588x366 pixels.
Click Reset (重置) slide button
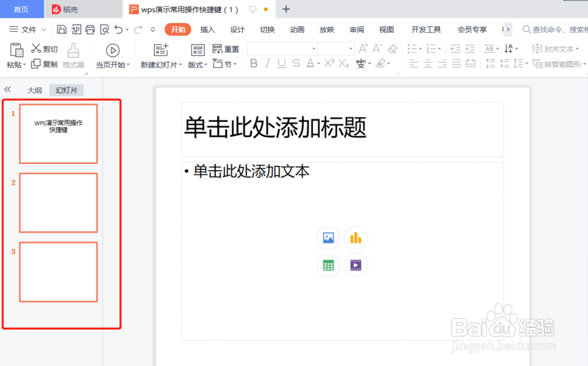point(226,49)
